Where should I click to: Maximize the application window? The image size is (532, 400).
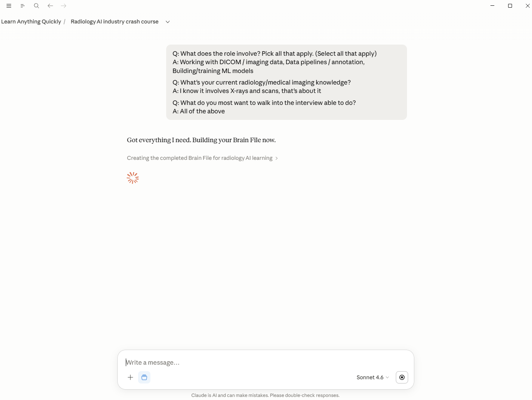[x=510, y=6]
